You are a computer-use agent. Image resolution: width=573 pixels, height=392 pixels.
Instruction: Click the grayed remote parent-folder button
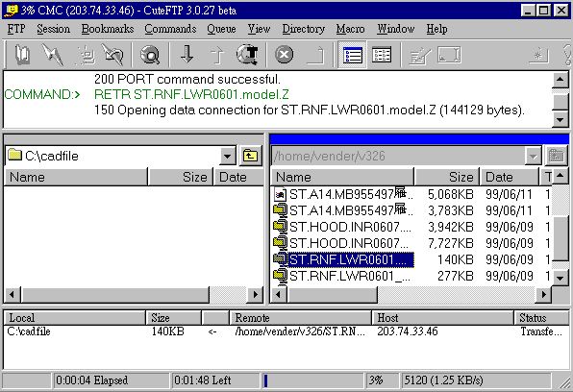click(x=556, y=156)
